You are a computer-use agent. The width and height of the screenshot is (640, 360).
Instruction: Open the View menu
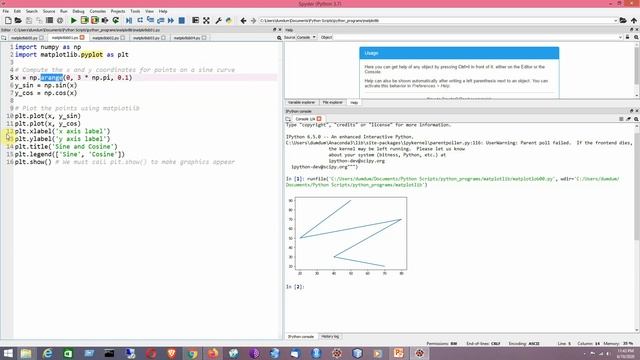(x=149, y=11)
